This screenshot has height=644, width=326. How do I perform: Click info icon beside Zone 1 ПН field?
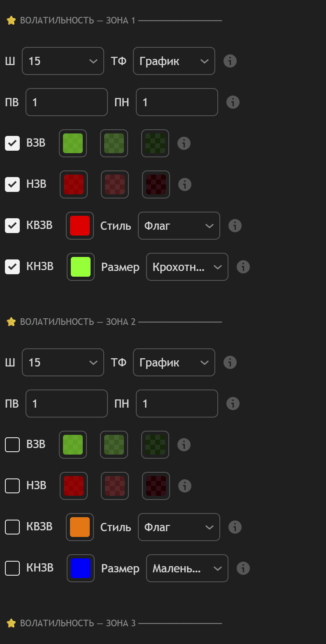point(233,102)
